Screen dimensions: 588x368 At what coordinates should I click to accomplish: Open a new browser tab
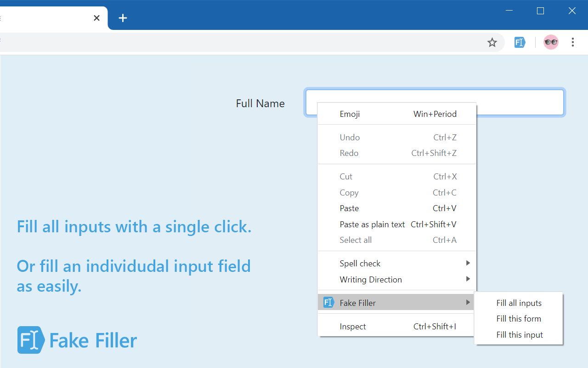(122, 18)
